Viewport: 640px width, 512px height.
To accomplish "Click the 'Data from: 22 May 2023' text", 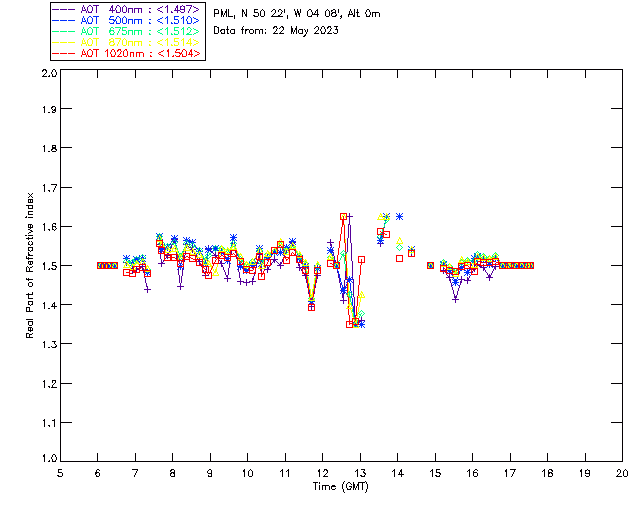I will point(276,31).
